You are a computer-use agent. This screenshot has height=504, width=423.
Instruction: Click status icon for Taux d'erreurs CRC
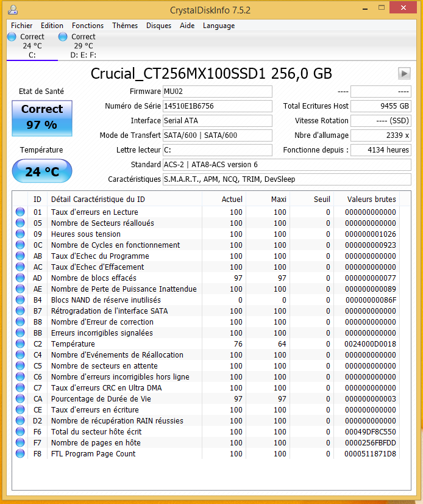[20, 387]
